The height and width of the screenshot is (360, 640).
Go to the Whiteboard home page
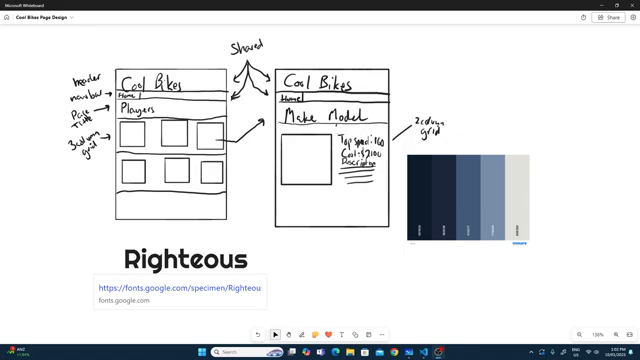7,18
